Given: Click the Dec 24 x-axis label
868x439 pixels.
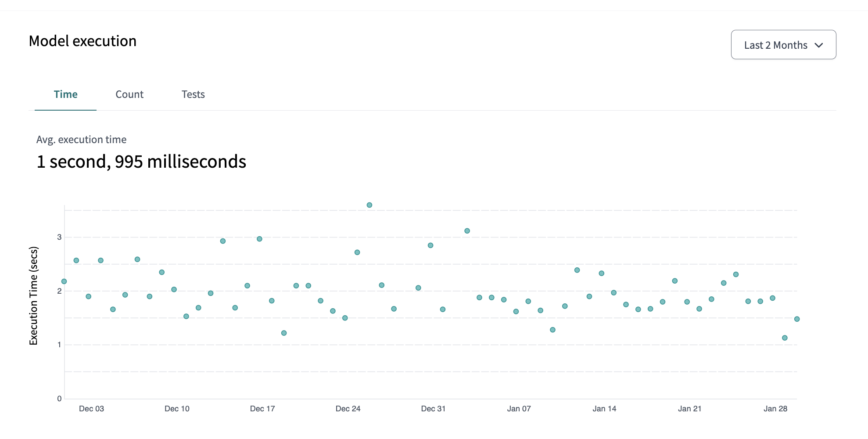Looking at the screenshot, I should (x=348, y=409).
